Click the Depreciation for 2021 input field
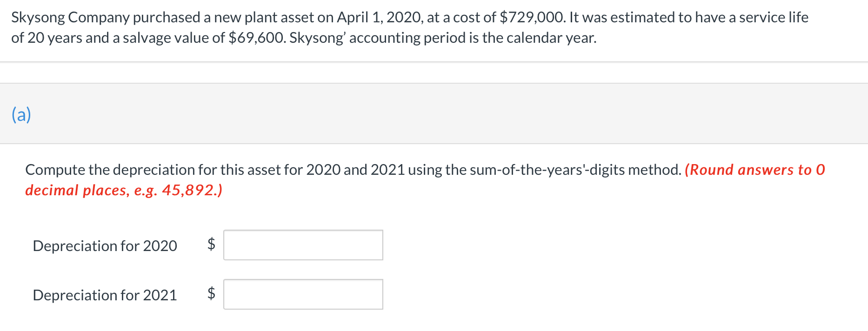Viewport: 868px width, 331px height. [x=303, y=294]
